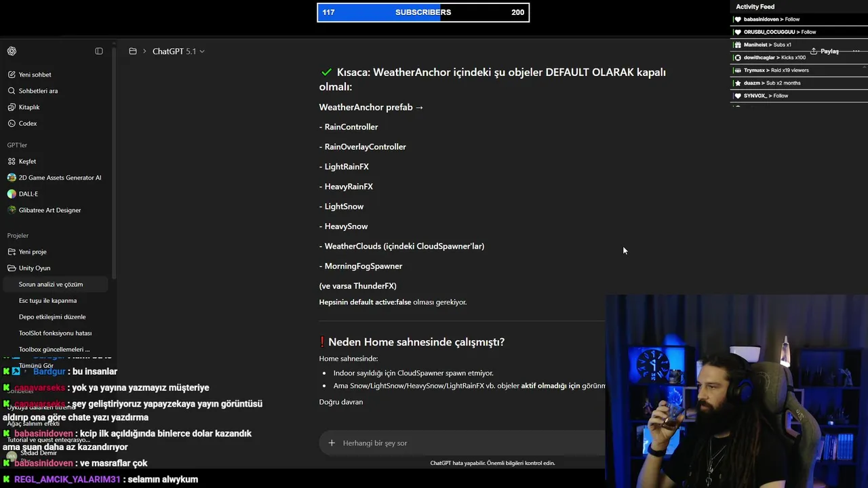Click the ChatGPT logo in the sidebar

tap(12, 52)
